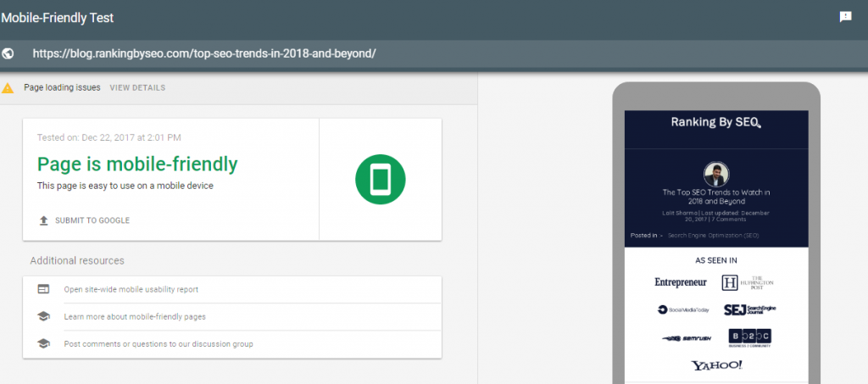
Task: Click 'This page is easy to use' text
Action: [x=125, y=186]
